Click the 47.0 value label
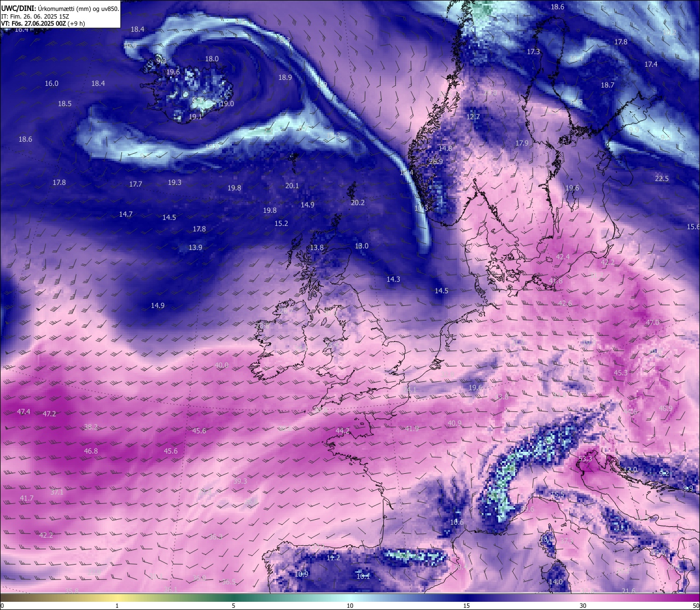700x610 pixels. tap(652, 323)
